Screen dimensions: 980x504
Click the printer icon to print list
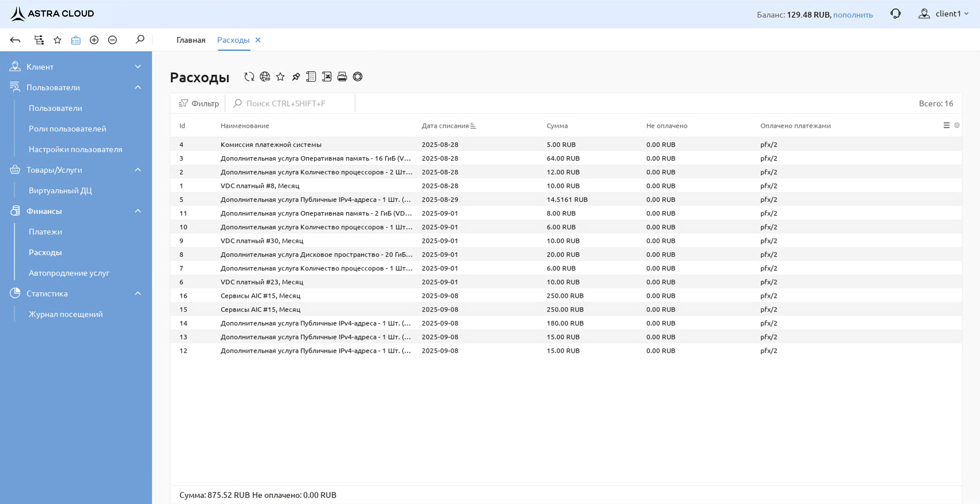point(342,77)
